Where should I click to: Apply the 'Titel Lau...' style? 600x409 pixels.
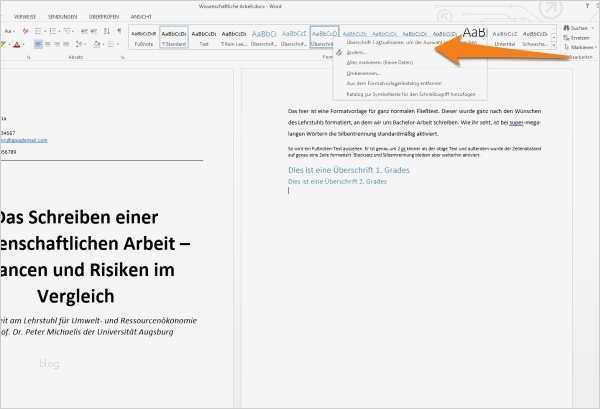click(x=234, y=38)
